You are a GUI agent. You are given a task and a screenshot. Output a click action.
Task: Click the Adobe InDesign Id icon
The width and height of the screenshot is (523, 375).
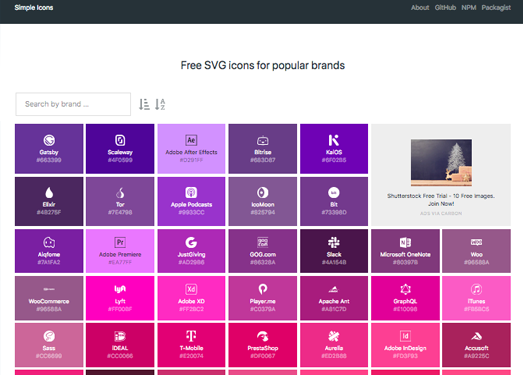pos(405,336)
